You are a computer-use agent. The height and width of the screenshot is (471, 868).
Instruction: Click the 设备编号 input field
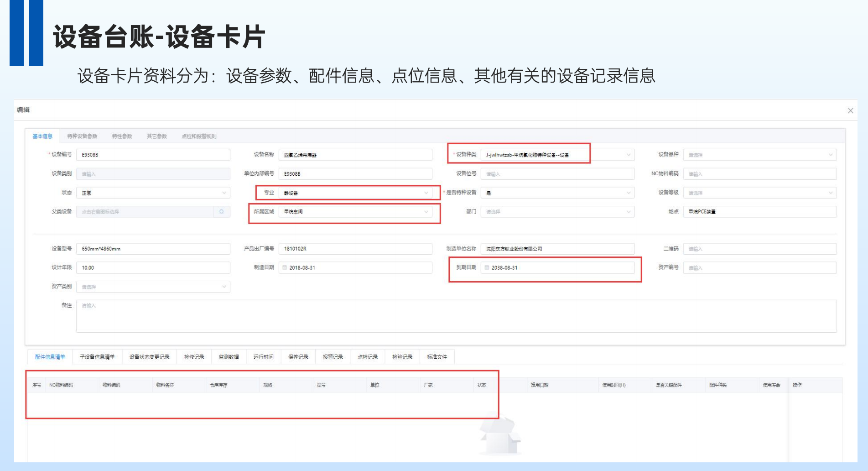tap(153, 155)
